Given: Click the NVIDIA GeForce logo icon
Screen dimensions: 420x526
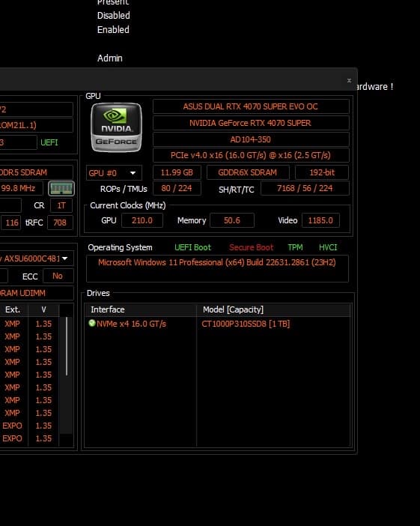Looking at the screenshot, I should point(116,127).
